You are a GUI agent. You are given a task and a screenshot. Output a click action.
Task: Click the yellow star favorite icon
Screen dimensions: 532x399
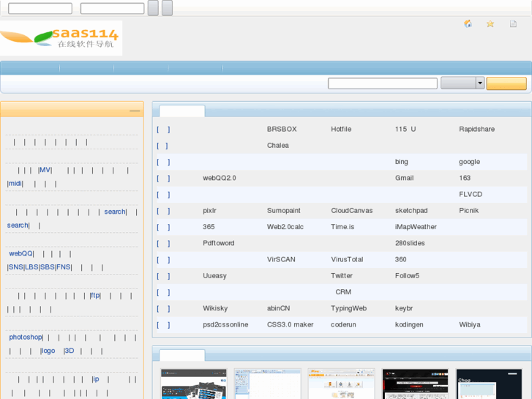(490, 24)
